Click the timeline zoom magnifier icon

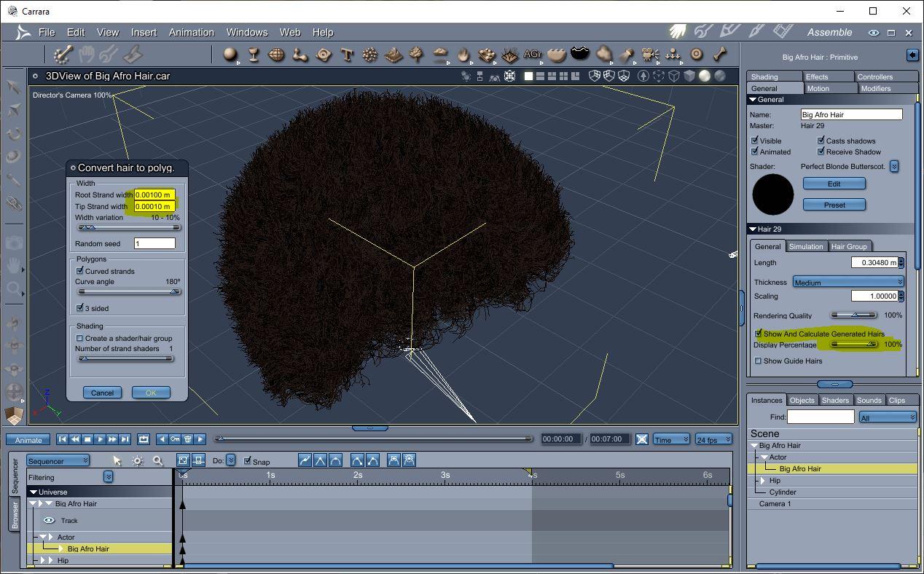coord(157,461)
